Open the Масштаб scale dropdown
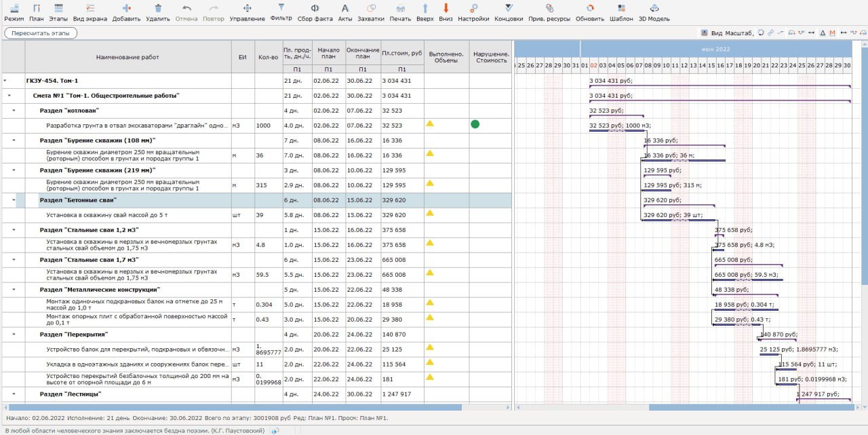This screenshot has height=435, width=868. 739,33
